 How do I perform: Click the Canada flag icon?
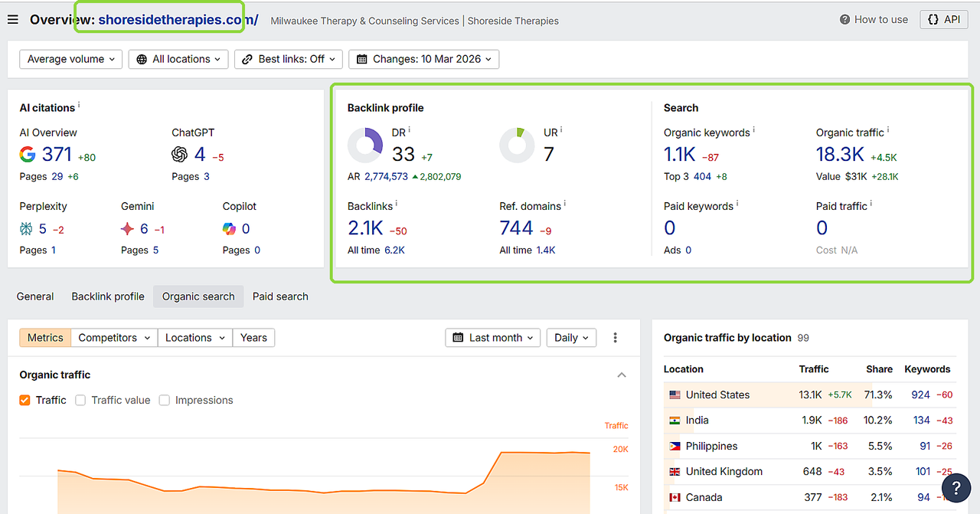[675, 498]
